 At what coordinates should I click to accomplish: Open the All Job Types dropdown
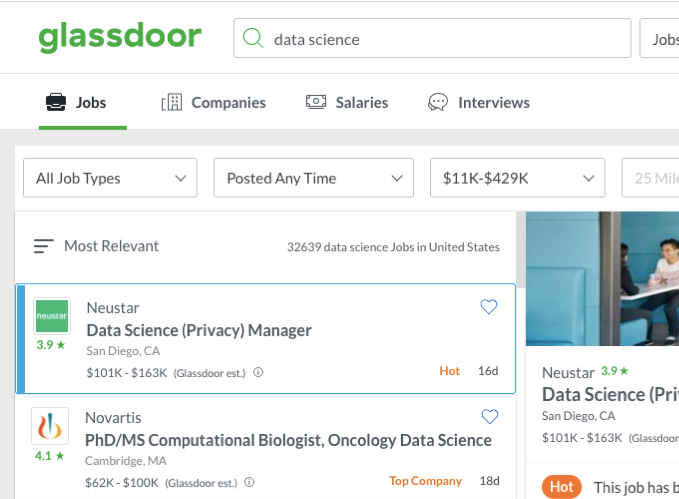coord(110,179)
